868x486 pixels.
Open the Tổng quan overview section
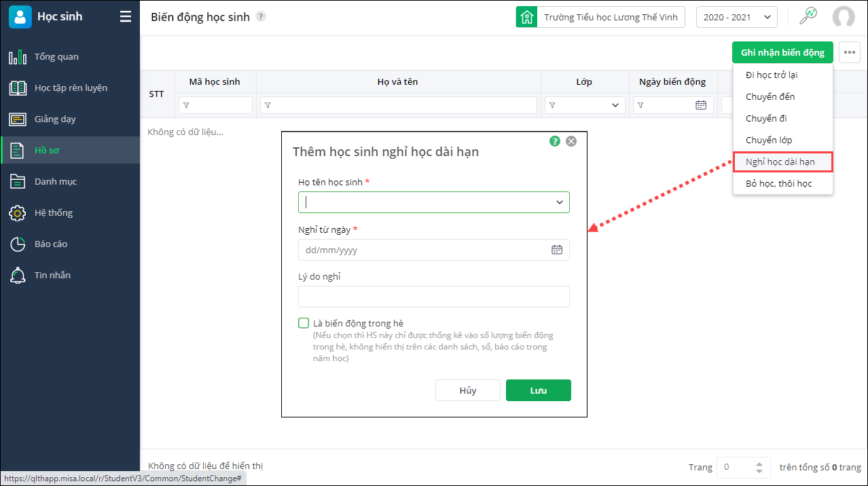[x=56, y=57]
